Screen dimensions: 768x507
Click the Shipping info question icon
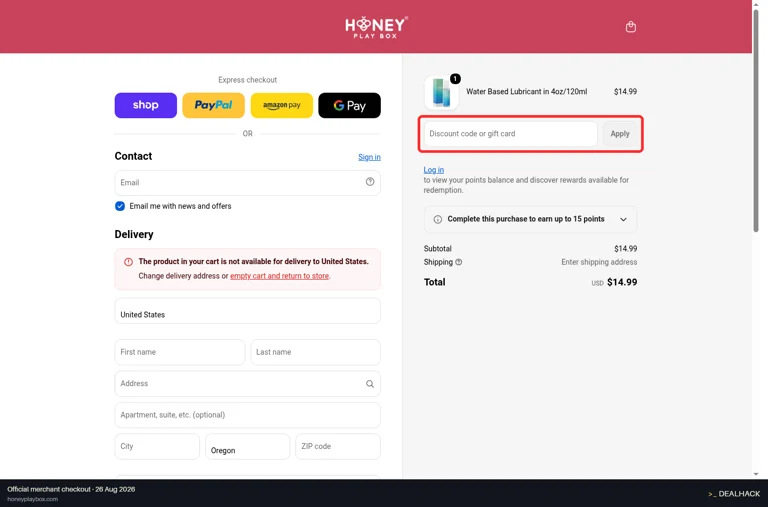pyautogui.click(x=458, y=262)
